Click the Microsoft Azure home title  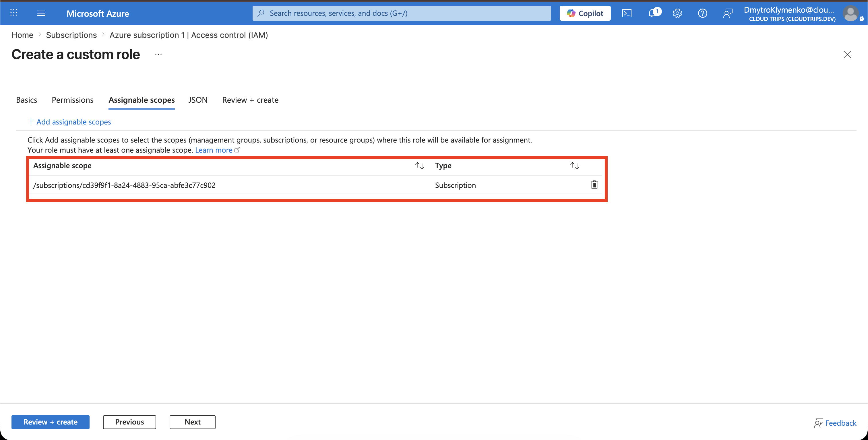98,13
